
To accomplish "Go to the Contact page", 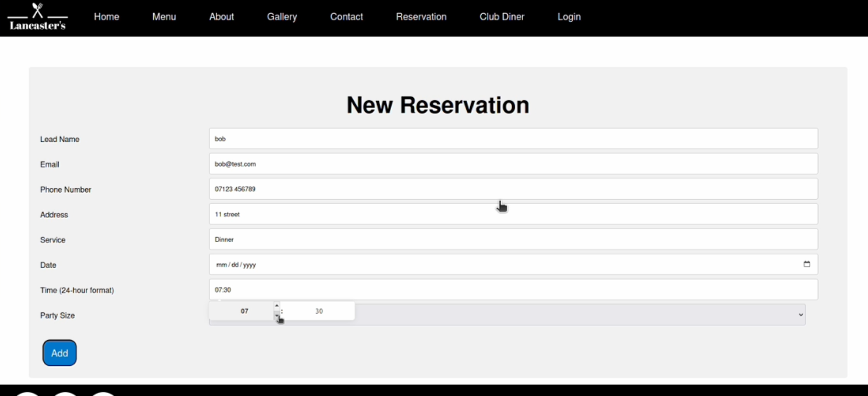I will (x=346, y=17).
